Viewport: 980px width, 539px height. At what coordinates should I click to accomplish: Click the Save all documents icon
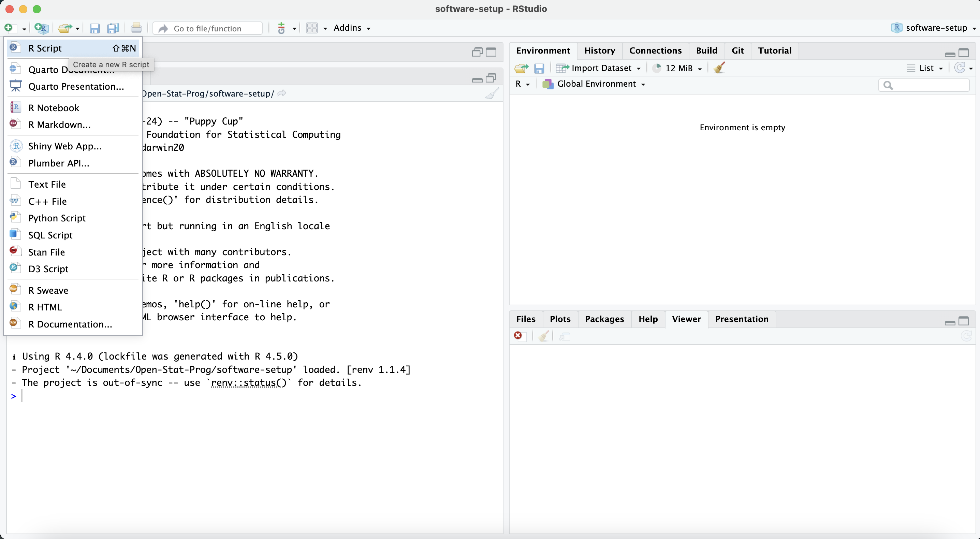point(113,28)
